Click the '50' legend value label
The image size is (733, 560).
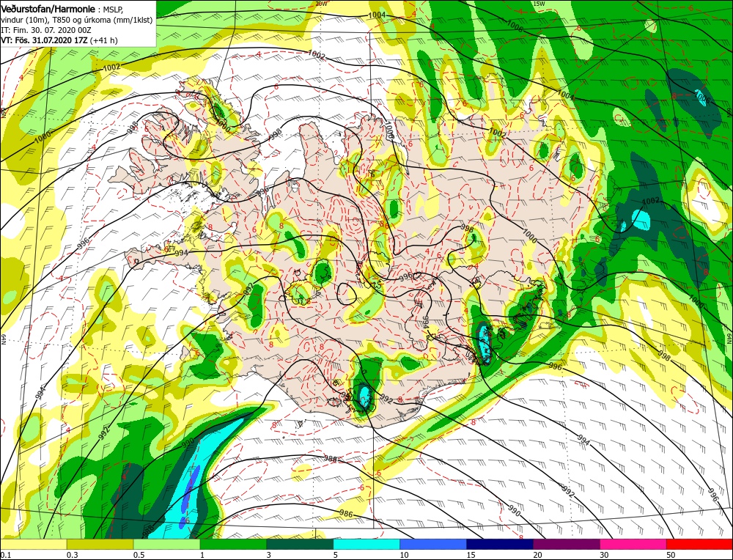pos(671,555)
